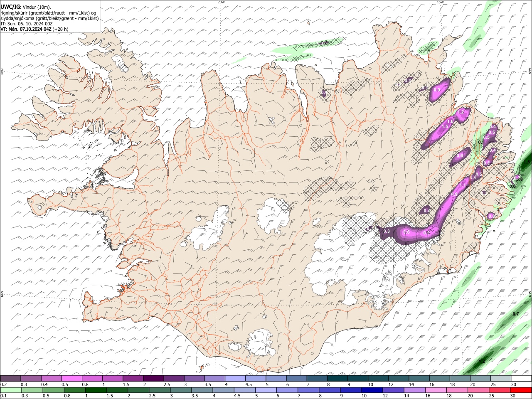This screenshot has width=532, height=399.
Task: Click the white 1.2 snowfall value
Action: point(461,112)
